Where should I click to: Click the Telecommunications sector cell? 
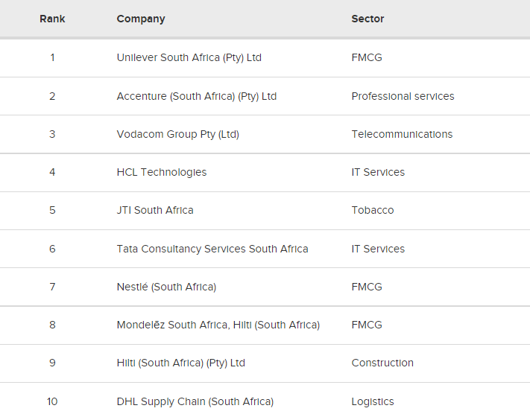[402, 134]
